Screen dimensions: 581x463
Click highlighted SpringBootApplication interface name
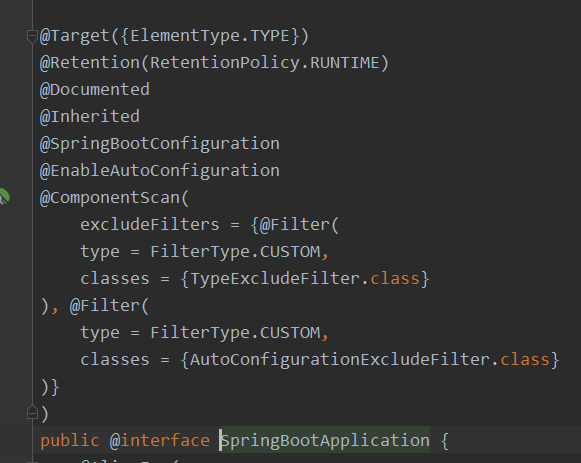[x=325, y=441]
